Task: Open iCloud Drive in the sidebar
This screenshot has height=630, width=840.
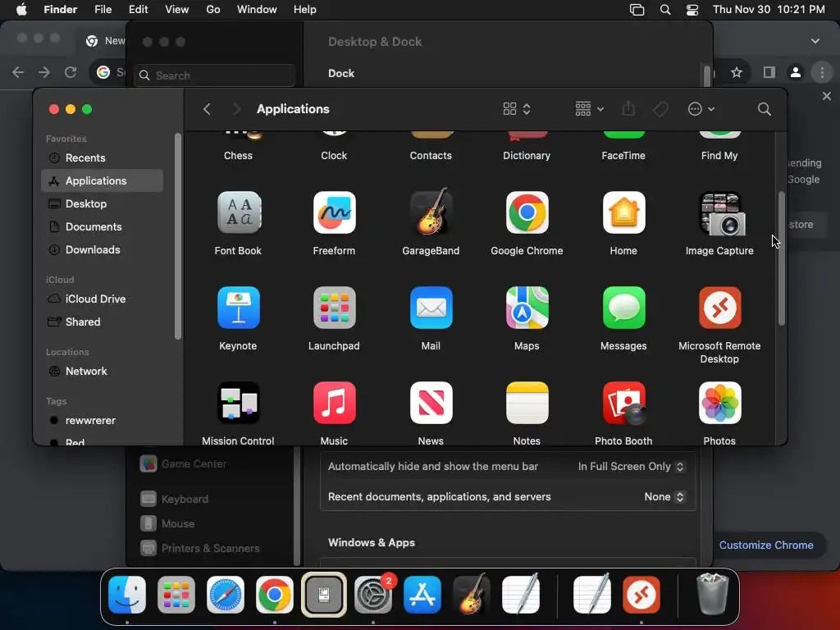Action: (102, 299)
